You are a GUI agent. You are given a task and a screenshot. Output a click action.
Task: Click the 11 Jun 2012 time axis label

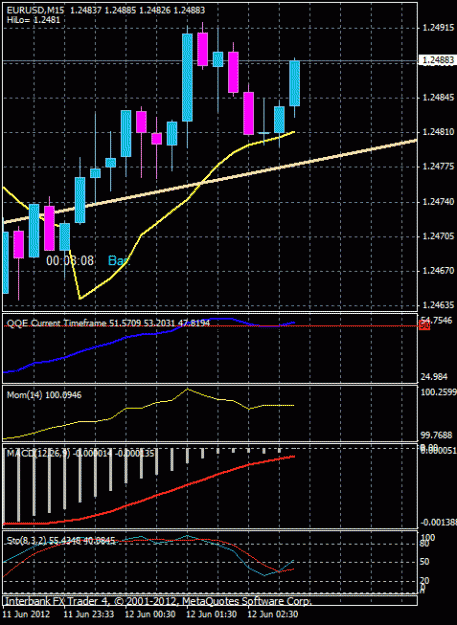tap(26, 614)
